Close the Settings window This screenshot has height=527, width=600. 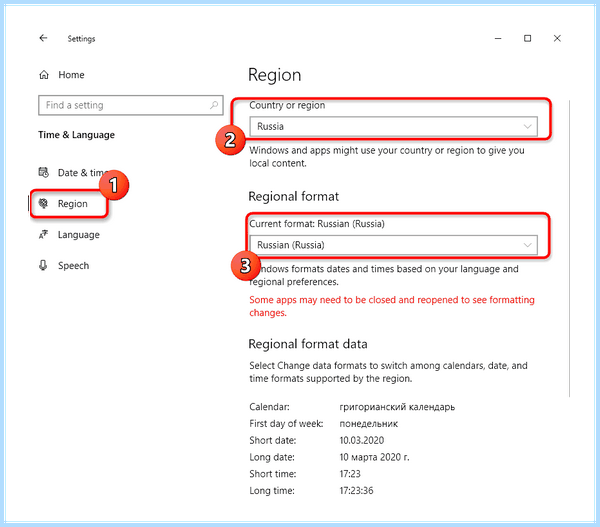557,38
